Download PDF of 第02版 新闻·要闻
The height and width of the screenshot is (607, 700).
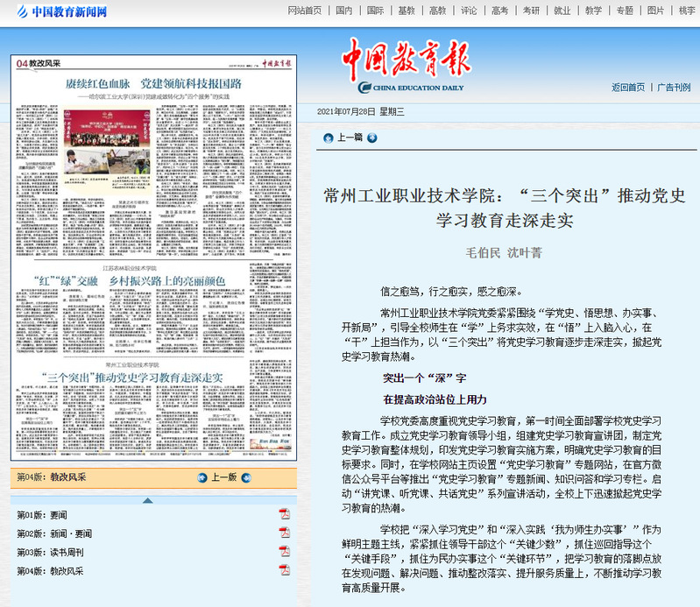(x=284, y=533)
